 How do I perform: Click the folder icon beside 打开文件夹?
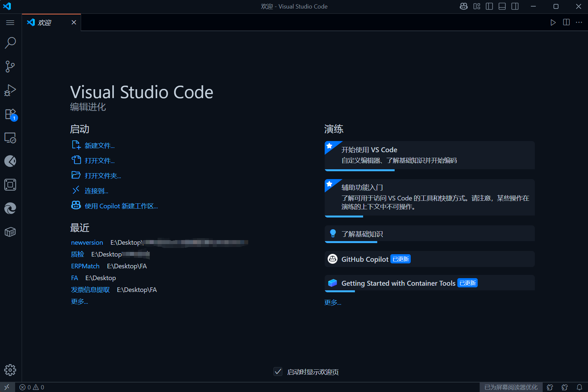coord(76,175)
